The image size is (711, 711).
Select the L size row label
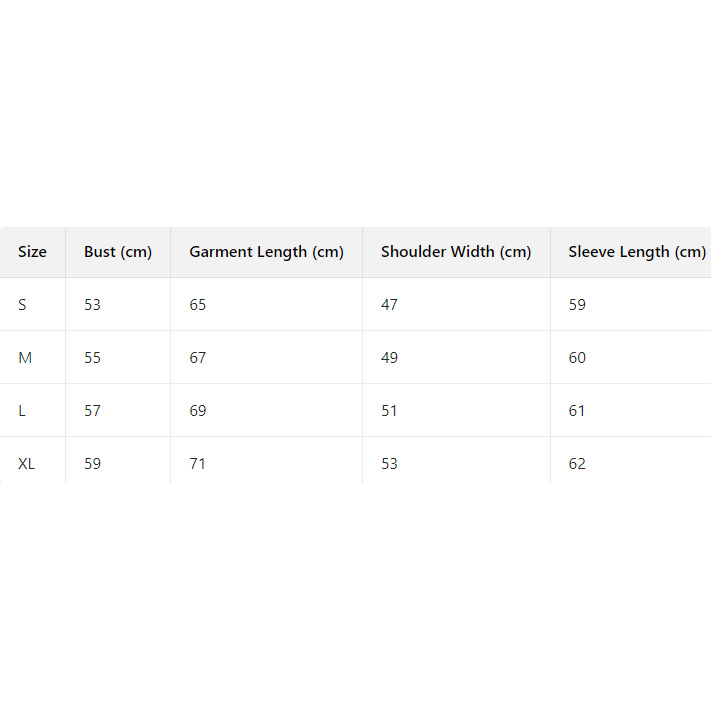[x=22, y=411]
